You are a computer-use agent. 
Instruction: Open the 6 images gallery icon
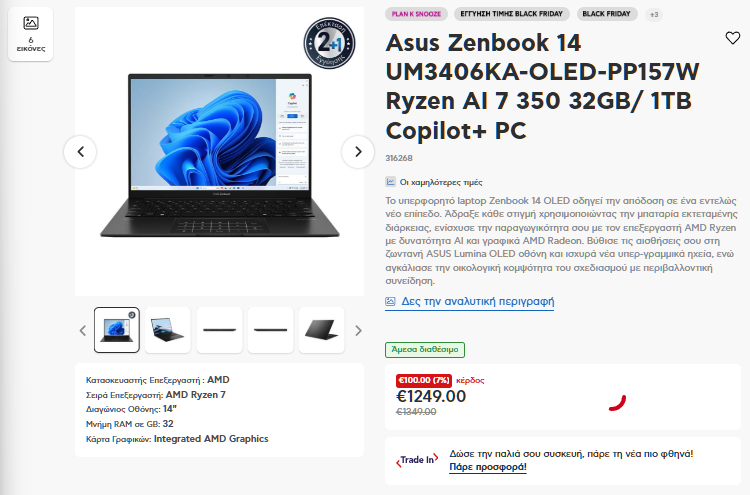pyautogui.click(x=31, y=34)
